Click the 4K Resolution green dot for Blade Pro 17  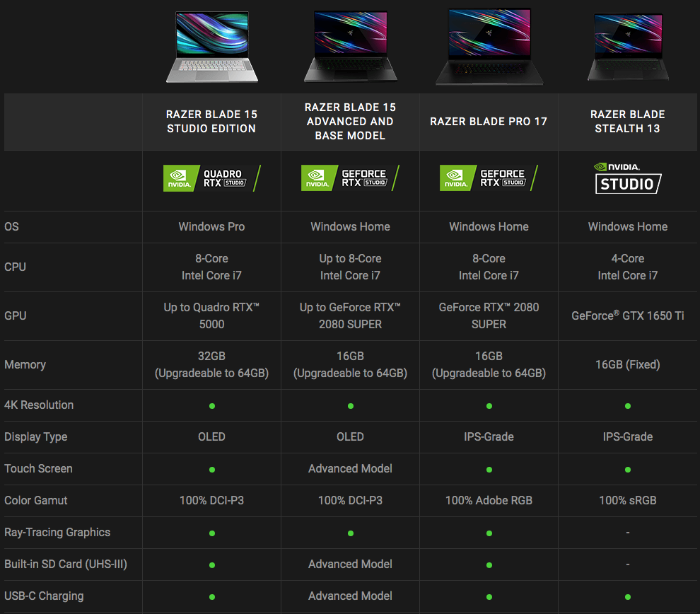[489, 406]
